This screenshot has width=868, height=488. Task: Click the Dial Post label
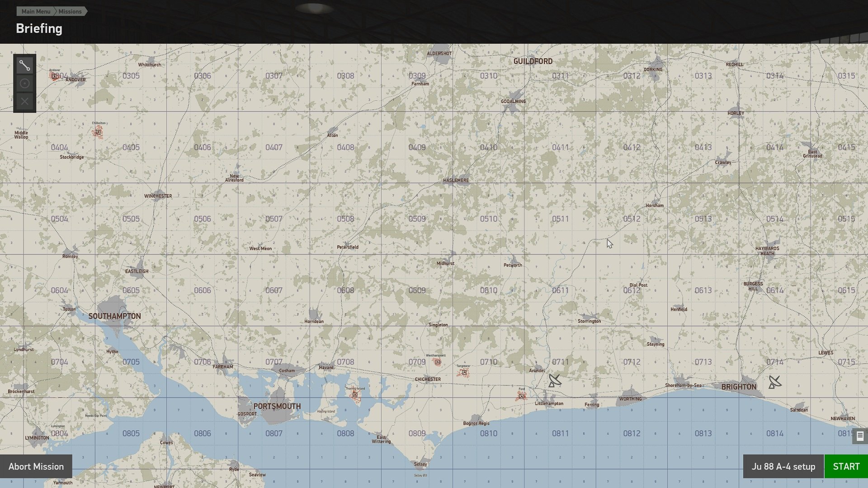(x=638, y=285)
